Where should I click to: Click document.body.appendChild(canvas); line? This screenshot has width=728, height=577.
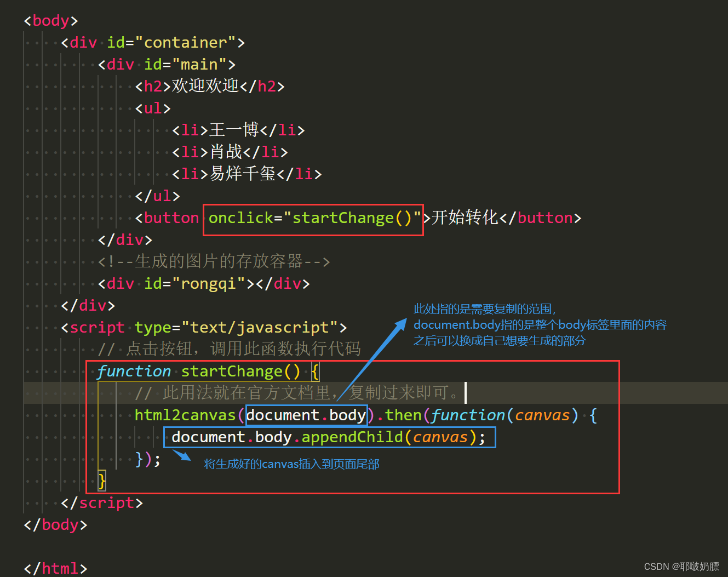point(329,437)
